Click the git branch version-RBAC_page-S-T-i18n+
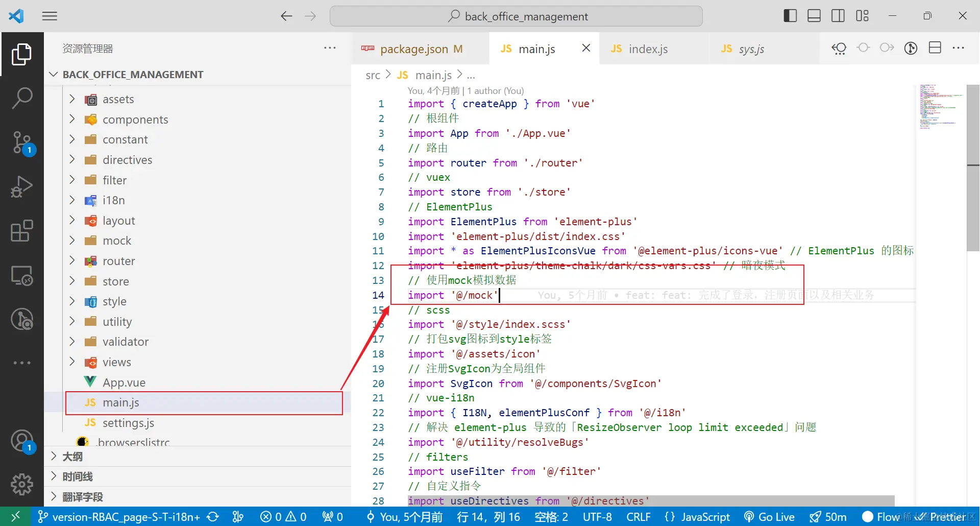980x526 pixels. click(119, 517)
